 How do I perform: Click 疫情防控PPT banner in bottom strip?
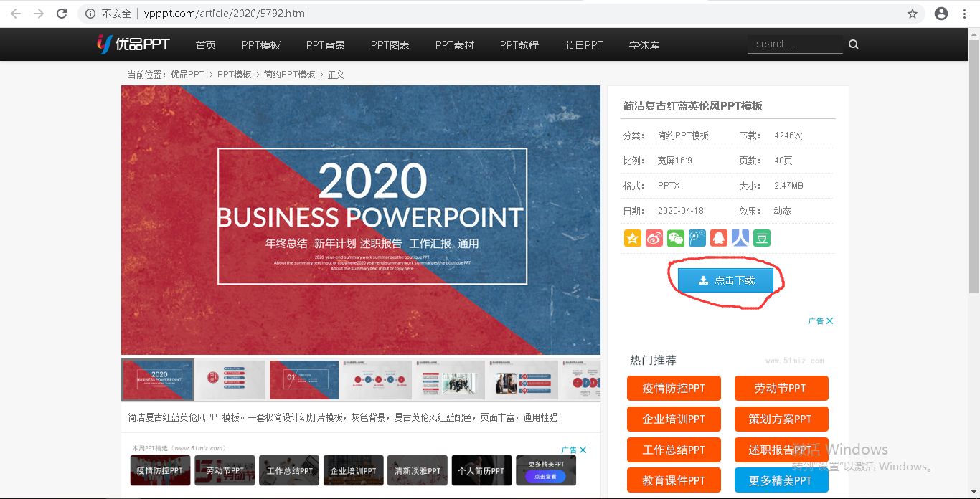161,470
